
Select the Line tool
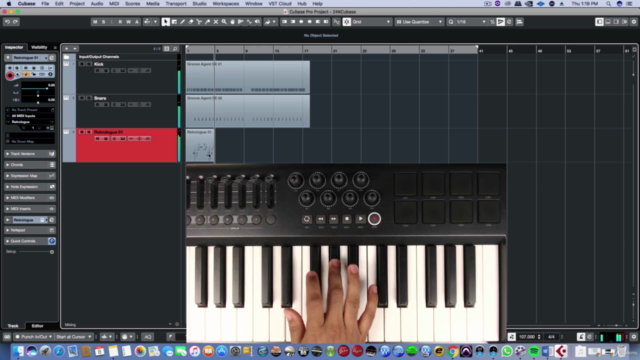[x=249, y=22]
